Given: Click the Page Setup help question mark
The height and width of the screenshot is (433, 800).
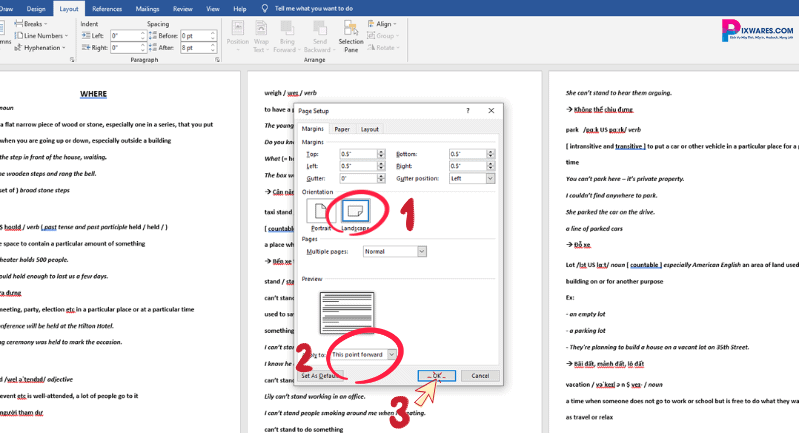Looking at the screenshot, I should 468,110.
